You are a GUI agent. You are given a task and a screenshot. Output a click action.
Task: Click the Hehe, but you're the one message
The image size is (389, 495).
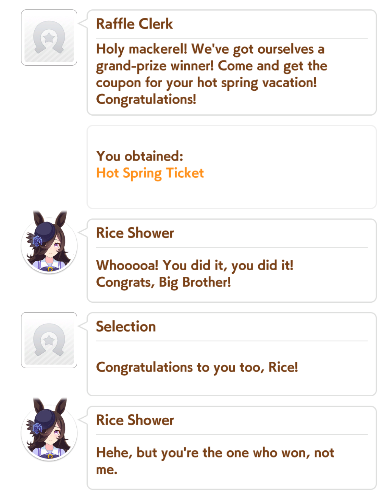point(215,461)
